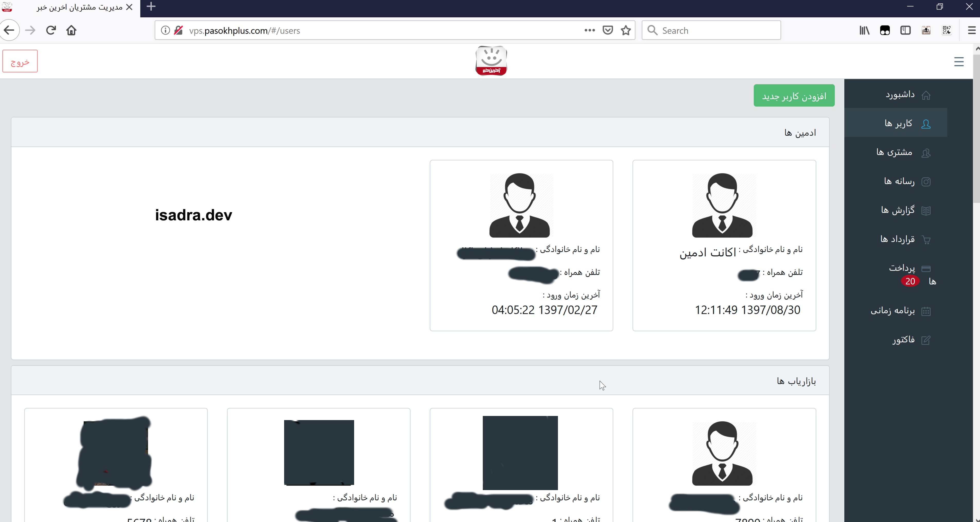Viewport: 980px width, 522px height.
Task: Open مشتری ها in the sidebar
Action: pos(896,152)
